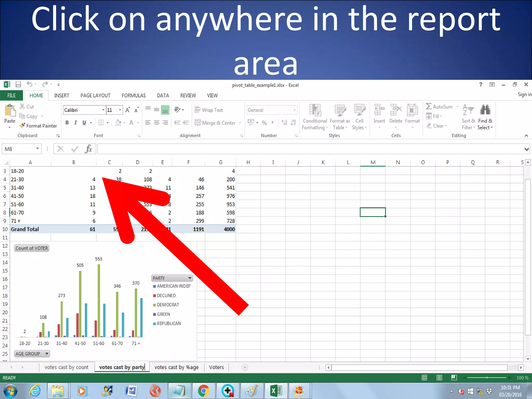Toggle Bold formatting
Image resolution: width=532 pixels, height=399 pixels.
(x=67, y=123)
